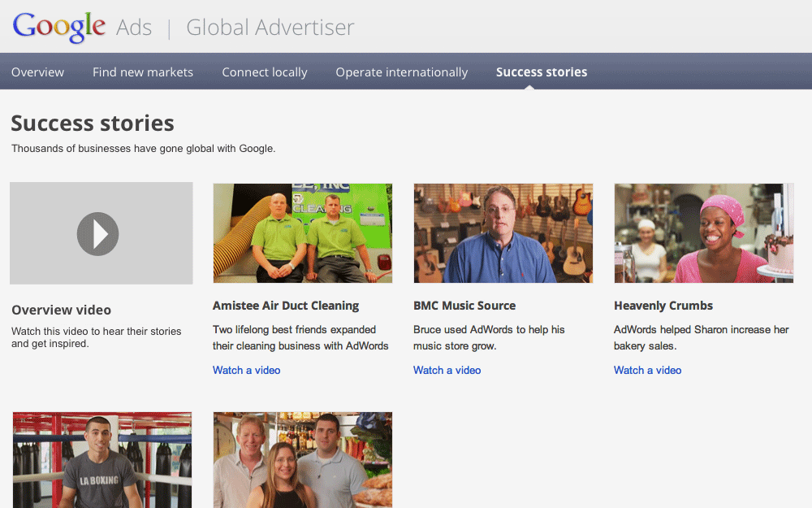812x508 pixels.
Task: Click the gray Overview video placeholder
Action: pyautogui.click(x=101, y=233)
